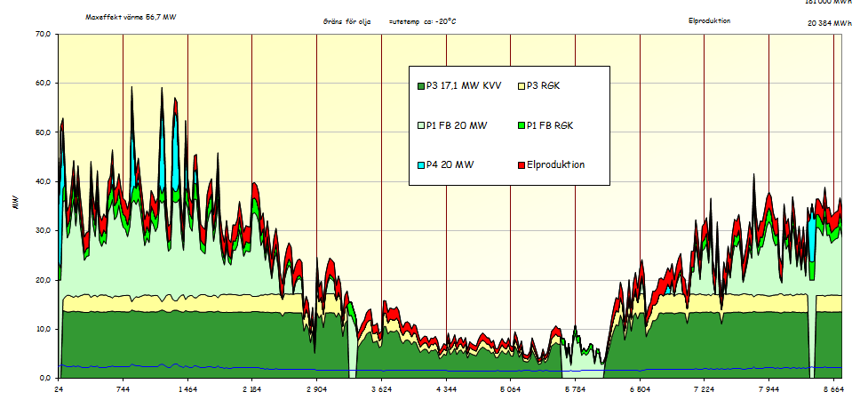868x408 pixels.
Task: Click the 3 624 x-axis label
Action: pyautogui.click(x=381, y=389)
